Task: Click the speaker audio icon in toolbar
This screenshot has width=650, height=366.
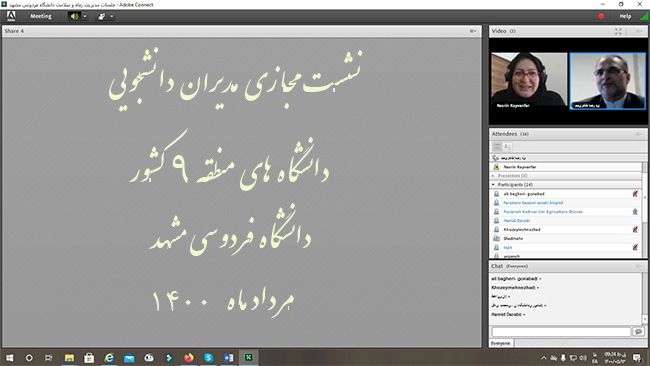Action: 74,16
